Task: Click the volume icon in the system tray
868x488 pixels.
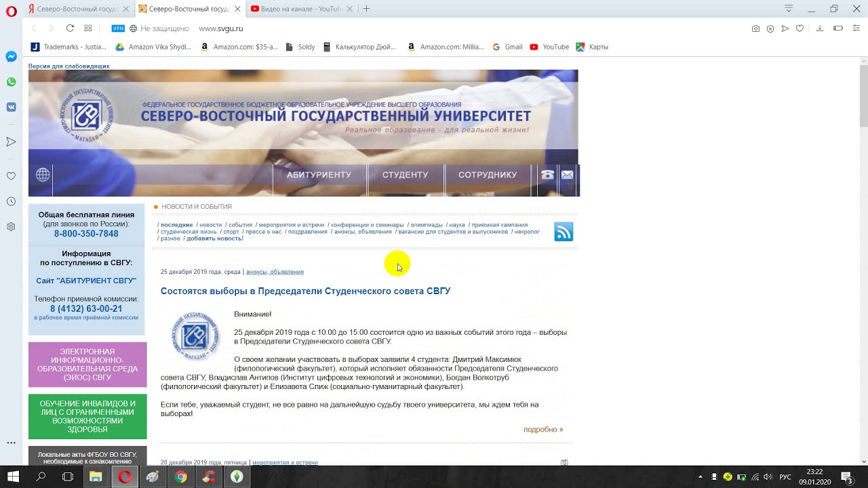Action: pos(768,477)
